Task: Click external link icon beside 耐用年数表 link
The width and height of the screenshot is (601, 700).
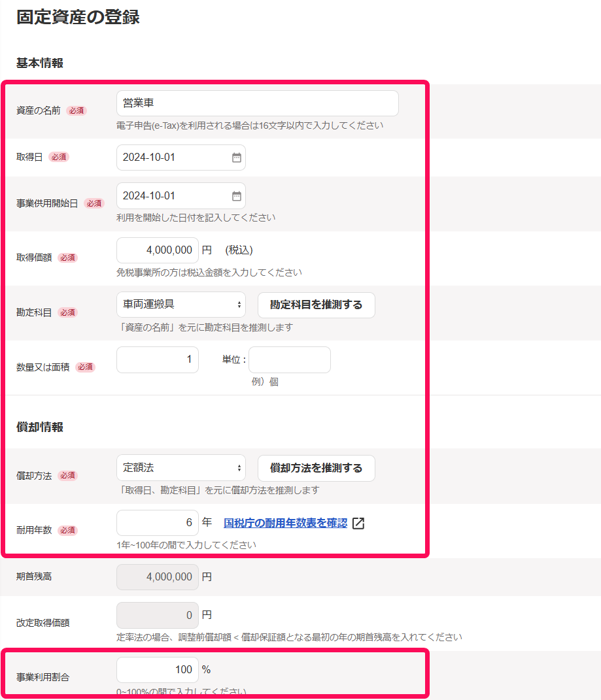Action: coord(358,524)
